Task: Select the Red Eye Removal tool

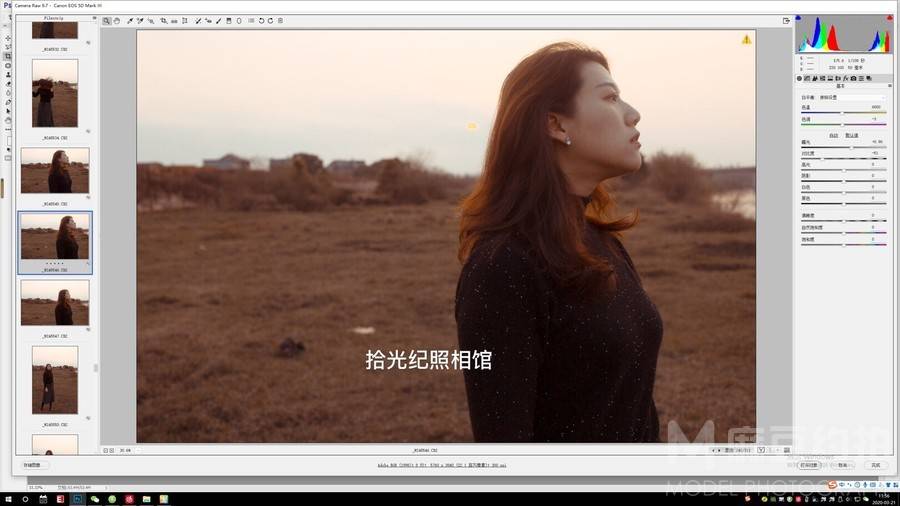Action: (x=208, y=21)
